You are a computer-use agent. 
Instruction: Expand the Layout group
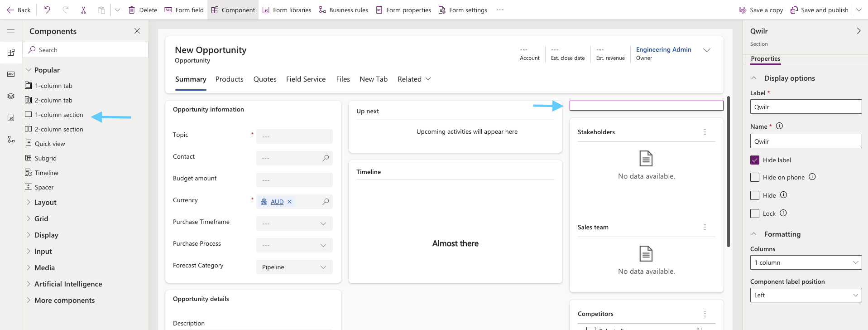(x=41, y=203)
